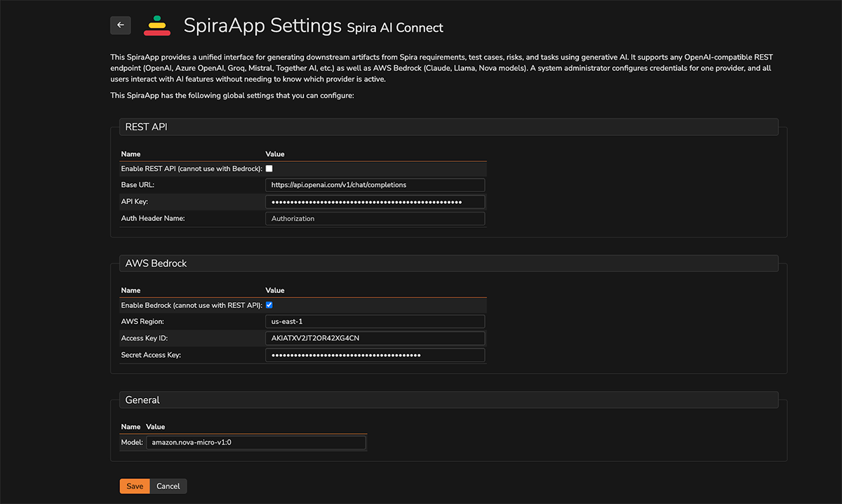Viewport: 842px width, 504px height.
Task: Uncheck the Enable Bedrock checkbox
Action: click(x=269, y=305)
